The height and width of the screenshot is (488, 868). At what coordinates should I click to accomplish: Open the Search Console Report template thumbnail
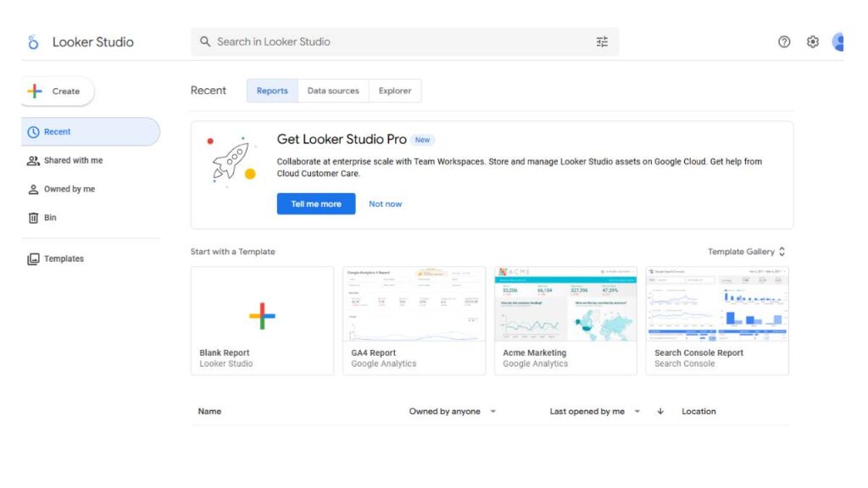pos(717,304)
